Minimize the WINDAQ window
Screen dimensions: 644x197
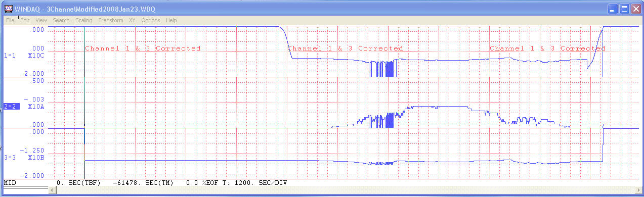613,9
